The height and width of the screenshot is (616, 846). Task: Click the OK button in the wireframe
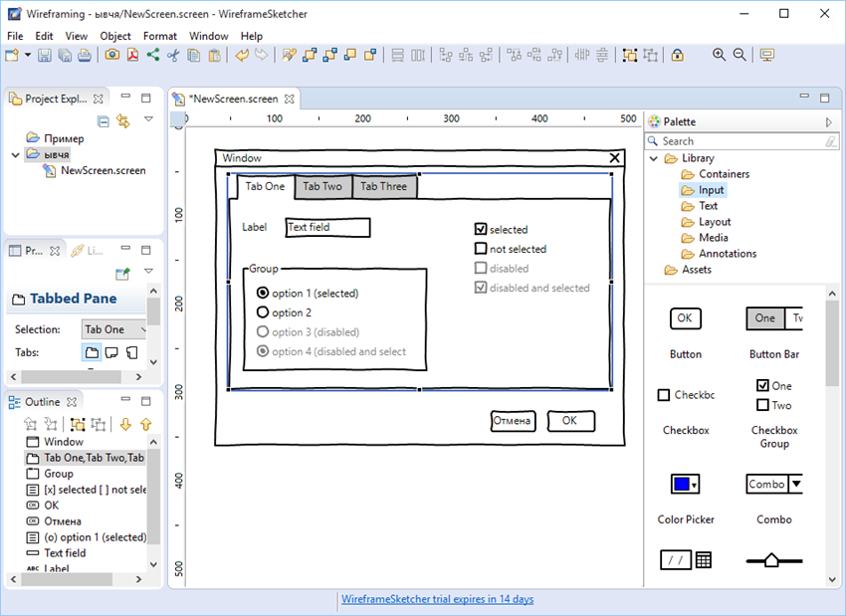(570, 421)
